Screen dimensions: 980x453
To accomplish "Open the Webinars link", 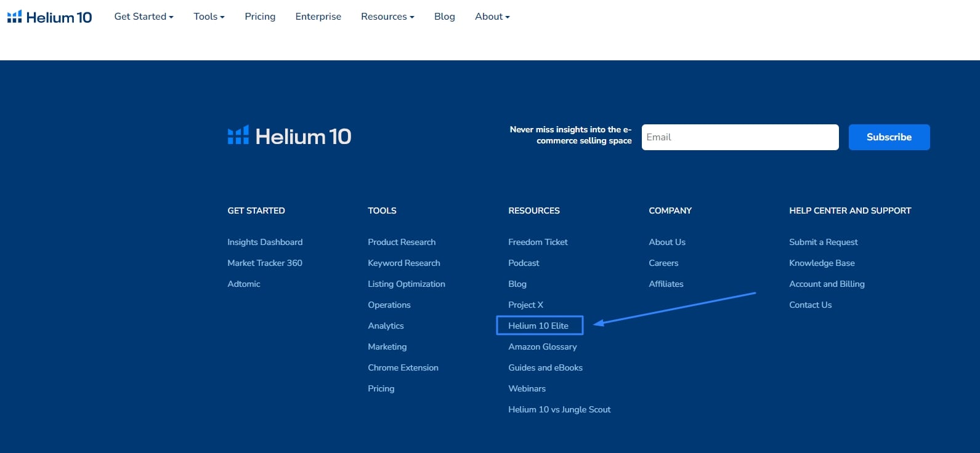I will 527,388.
